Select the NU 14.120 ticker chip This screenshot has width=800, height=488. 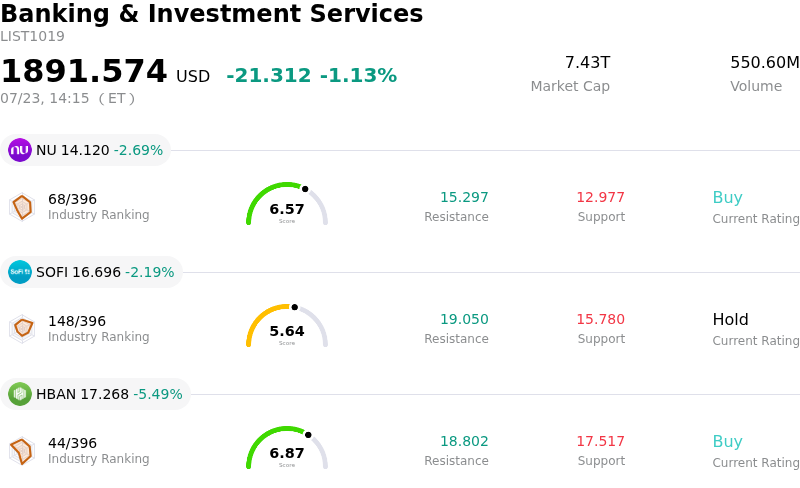(85, 150)
